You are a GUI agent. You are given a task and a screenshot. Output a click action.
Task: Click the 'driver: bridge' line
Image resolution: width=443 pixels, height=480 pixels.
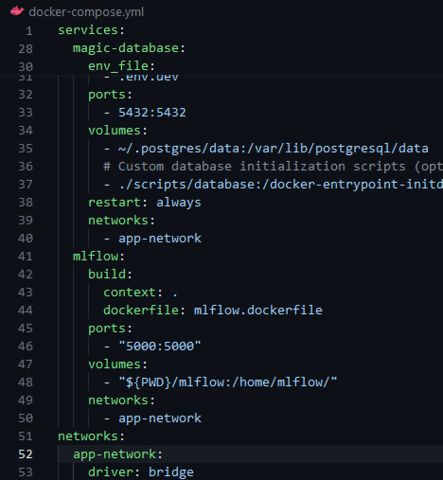(141, 472)
